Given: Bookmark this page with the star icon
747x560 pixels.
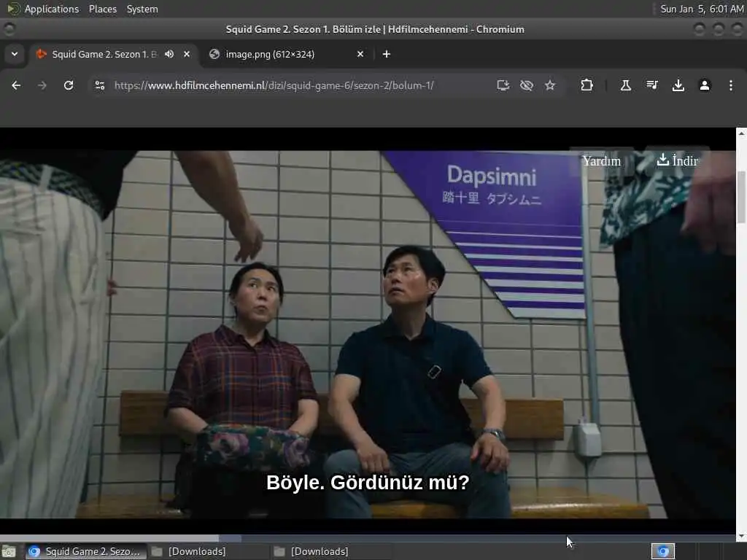Looking at the screenshot, I should pos(550,85).
